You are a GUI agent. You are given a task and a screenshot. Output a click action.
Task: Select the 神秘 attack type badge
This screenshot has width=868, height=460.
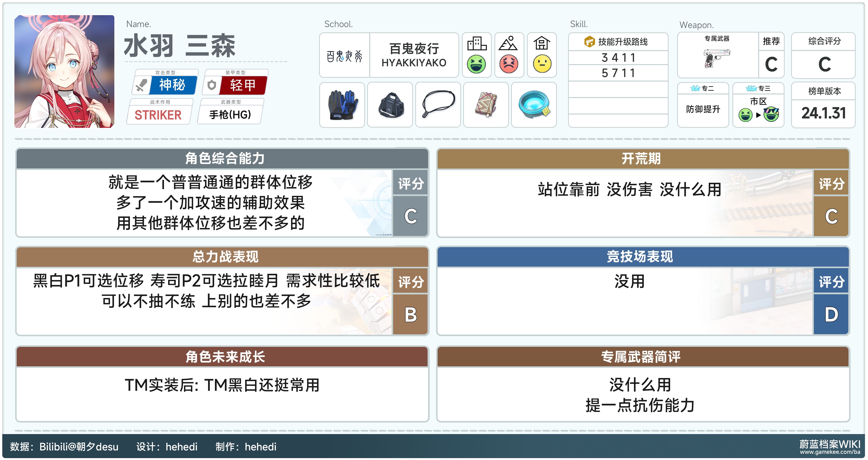(172, 85)
